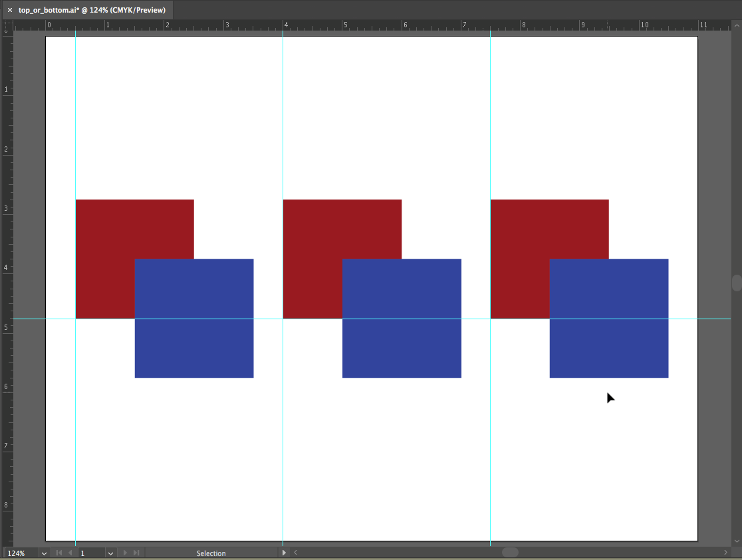Screen dimensions: 742x560
Task: Click the Selection status bar label
Action: [x=211, y=553]
